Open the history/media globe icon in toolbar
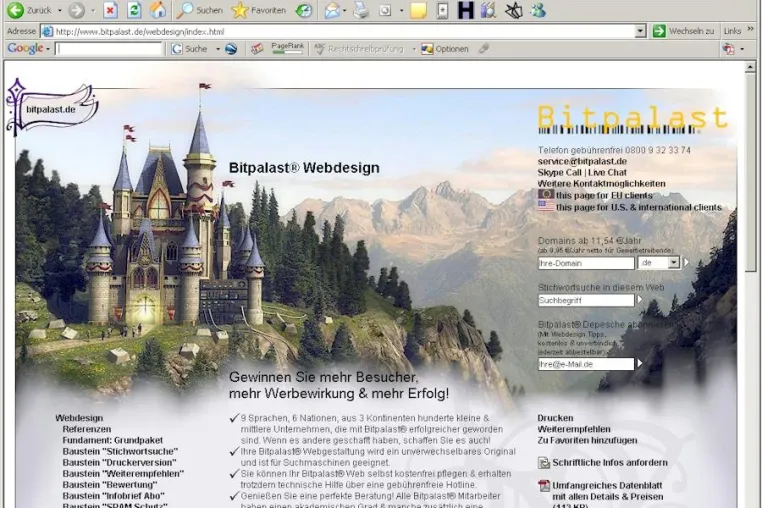Image resolution: width=762 pixels, height=508 pixels. pos(304,10)
